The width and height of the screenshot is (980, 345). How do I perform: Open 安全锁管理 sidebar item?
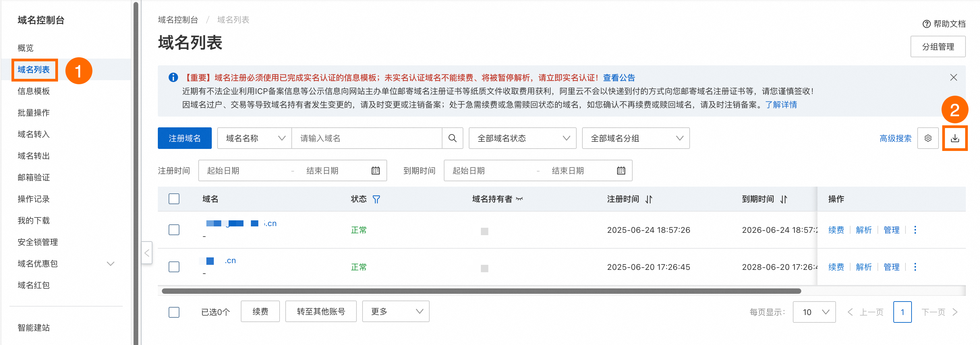tap(38, 242)
